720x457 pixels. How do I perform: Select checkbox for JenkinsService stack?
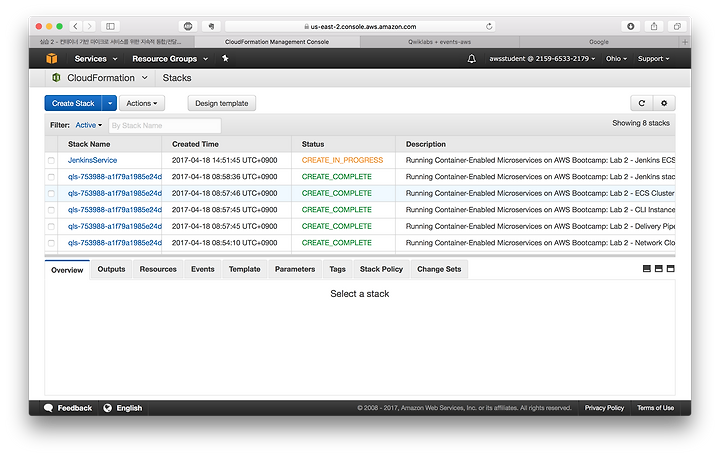(x=51, y=160)
